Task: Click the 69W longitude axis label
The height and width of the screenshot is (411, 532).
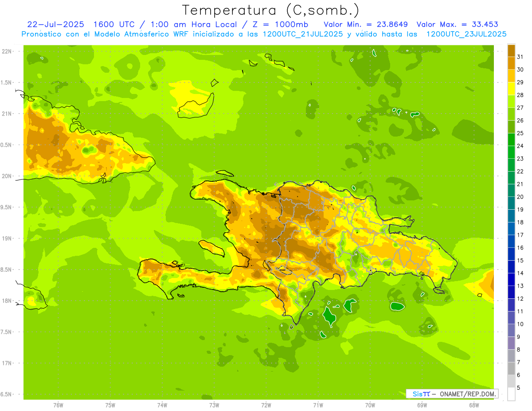Action: pyautogui.click(x=422, y=405)
